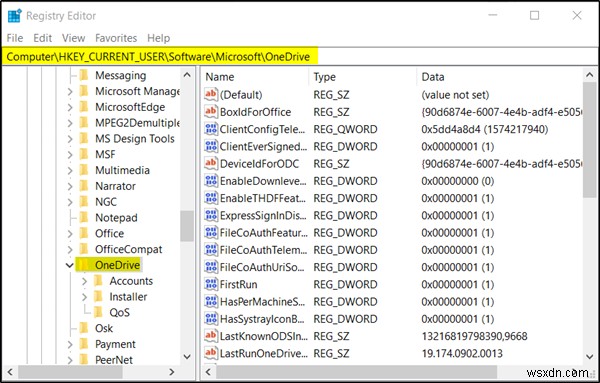Expand the Installer subkey
Screen dimensions: 600x383
click(x=84, y=297)
